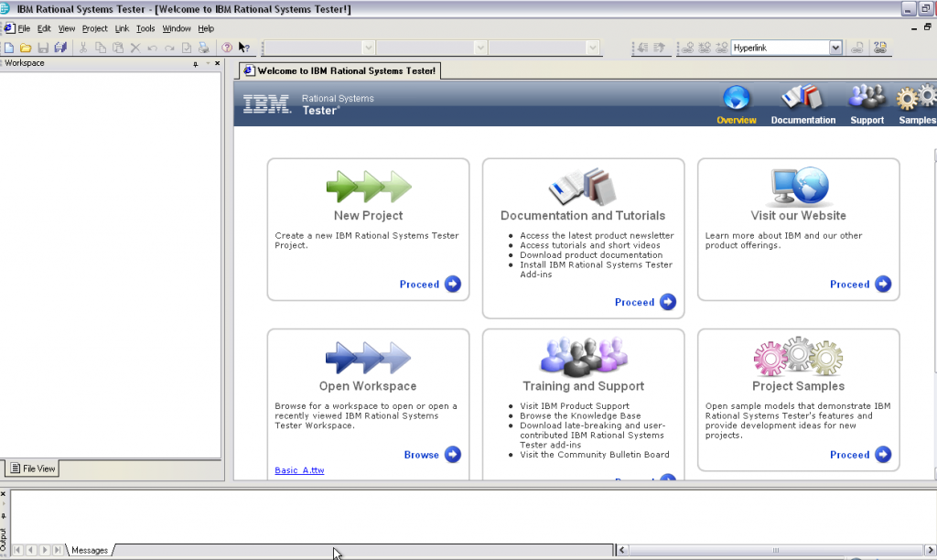This screenshot has width=937, height=560.
Task: Click the New document toolbar icon
Action: click(8, 47)
